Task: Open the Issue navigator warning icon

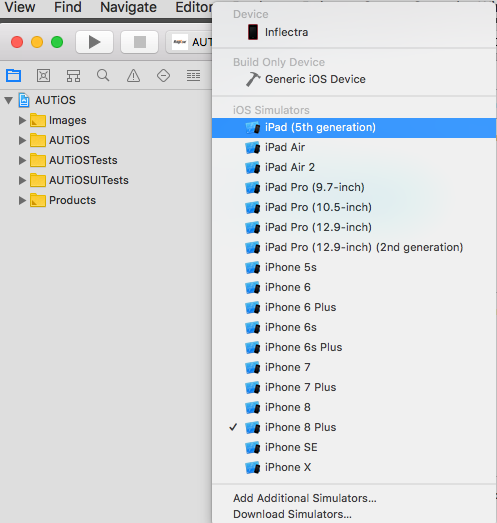Action: point(133,76)
